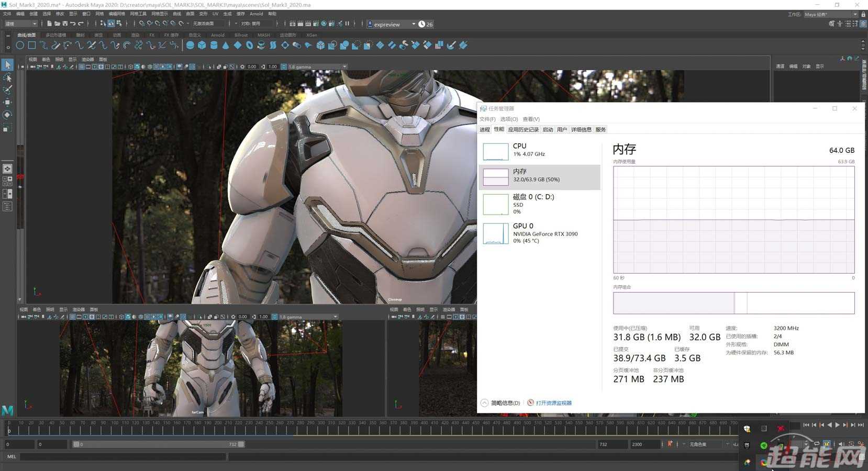Click the NURBS cone shelf icon

coord(226,46)
